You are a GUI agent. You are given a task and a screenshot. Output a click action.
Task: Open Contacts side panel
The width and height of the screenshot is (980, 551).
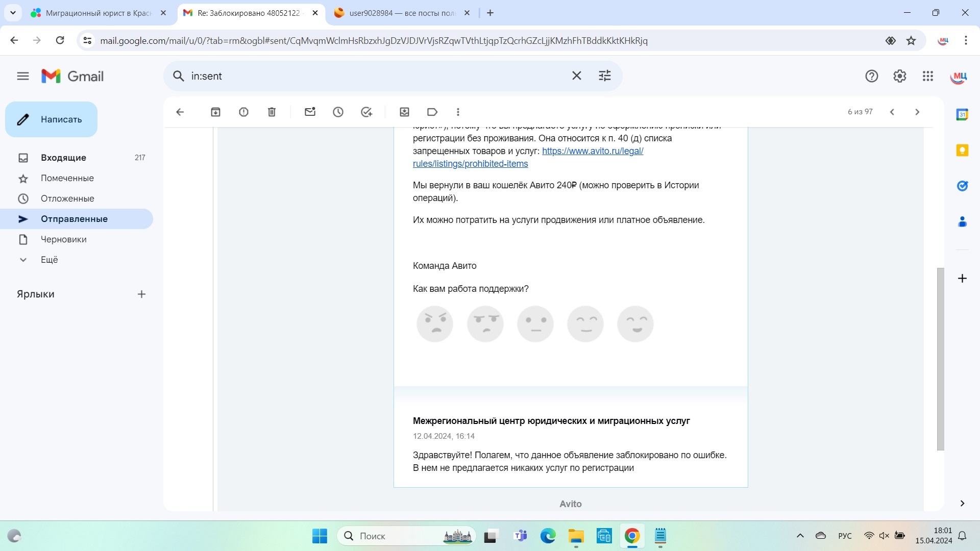click(x=962, y=222)
